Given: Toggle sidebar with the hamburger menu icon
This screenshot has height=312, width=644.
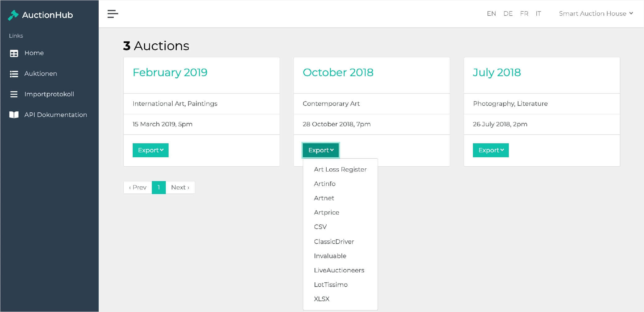Looking at the screenshot, I should click(x=113, y=14).
